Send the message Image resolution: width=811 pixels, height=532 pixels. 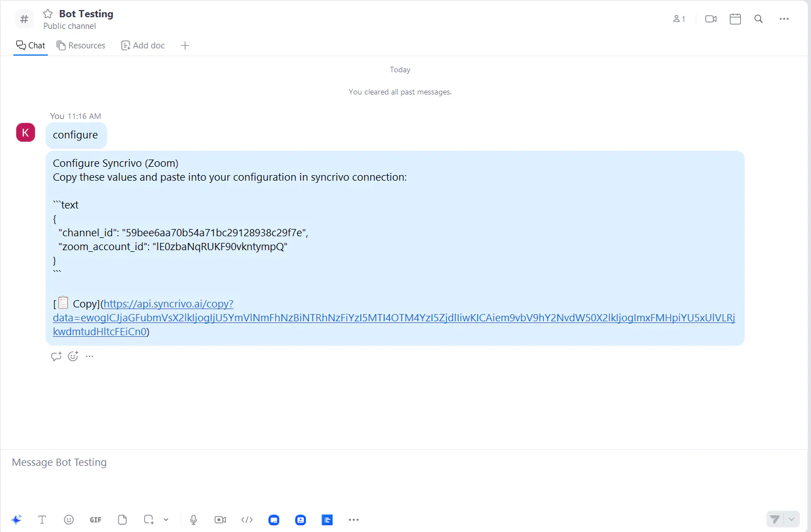(x=775, y=519)
